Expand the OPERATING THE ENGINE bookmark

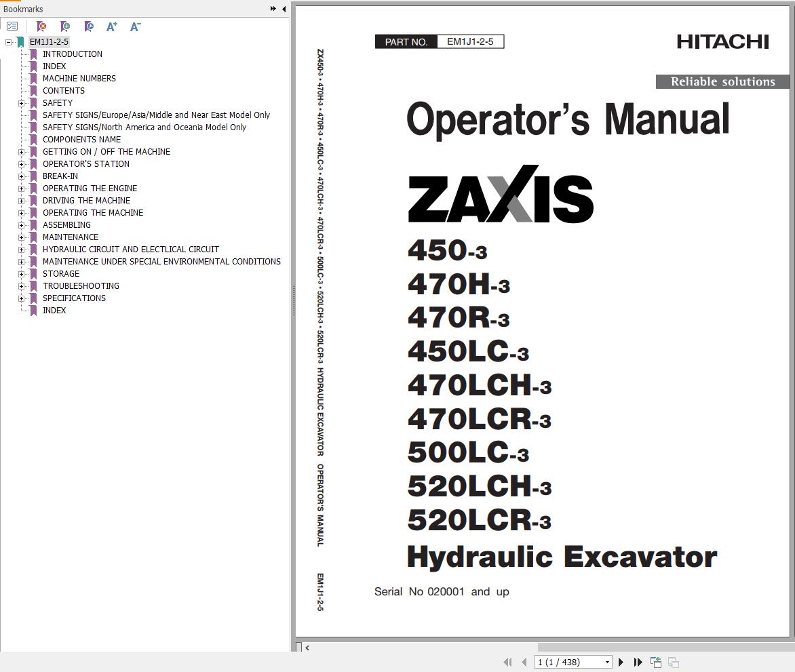(x=21, y=189)
